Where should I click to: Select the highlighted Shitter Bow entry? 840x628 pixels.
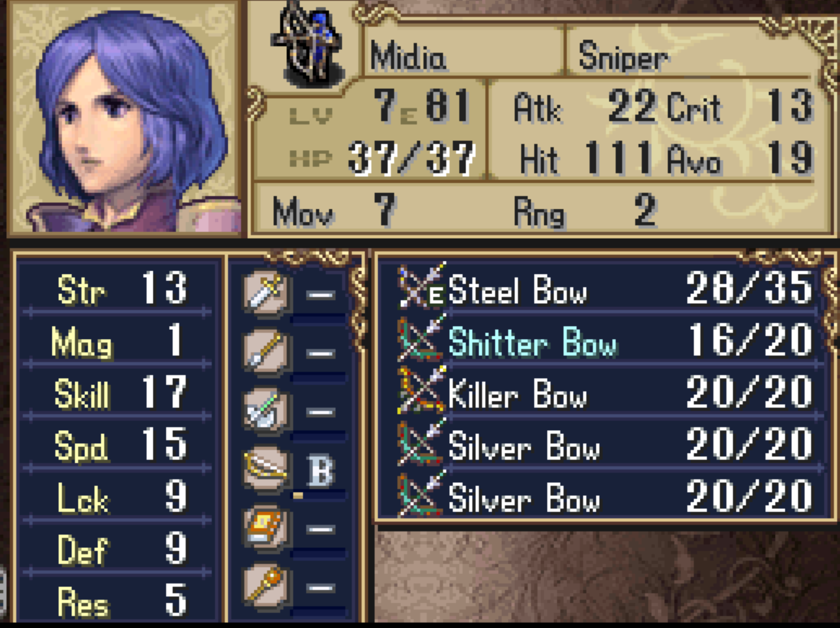pyautogui.click(x=605, y=342)
